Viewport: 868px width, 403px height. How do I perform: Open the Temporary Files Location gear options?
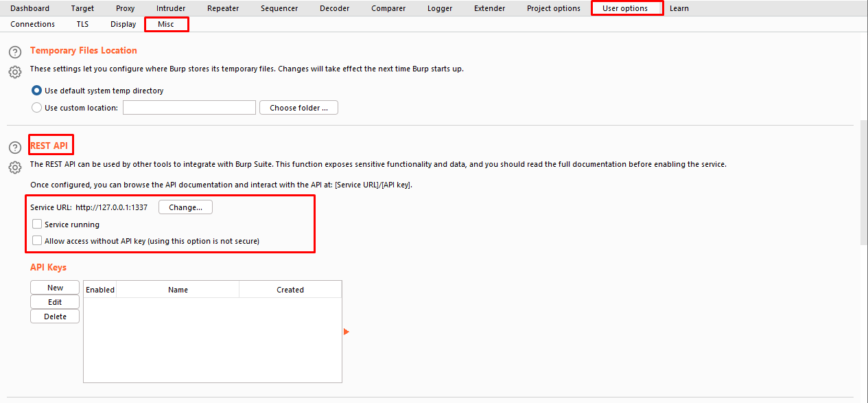coord(15,71)
